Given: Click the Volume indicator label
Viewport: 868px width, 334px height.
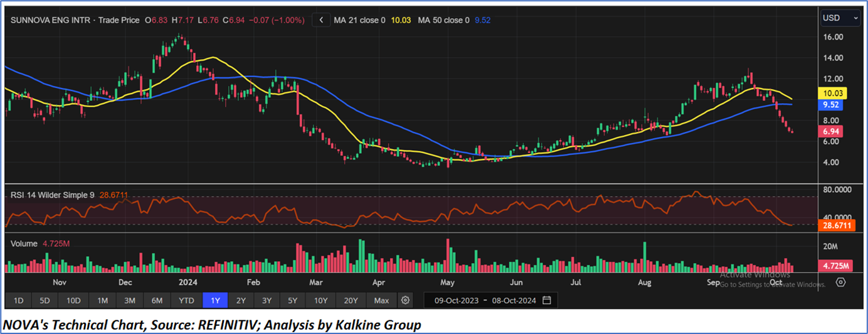Looking at the screenshot, I should point(24,244).
